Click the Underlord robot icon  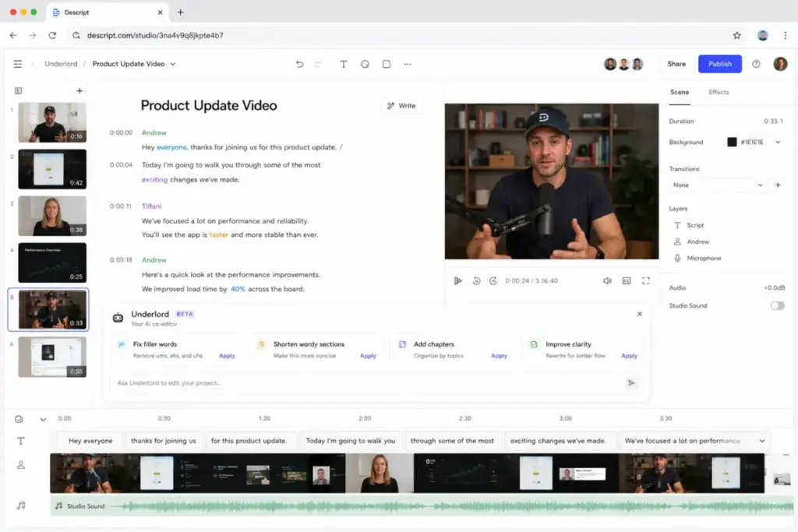[x=118, y=317]
